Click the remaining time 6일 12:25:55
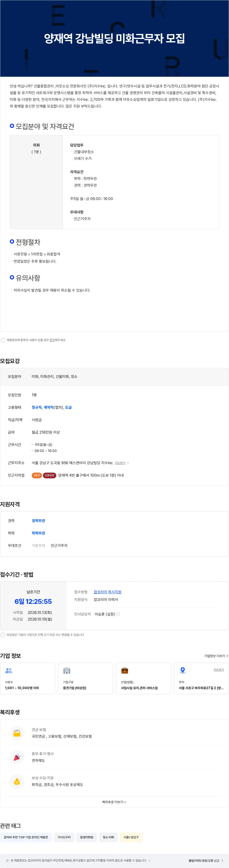 (x=33, y=601)
